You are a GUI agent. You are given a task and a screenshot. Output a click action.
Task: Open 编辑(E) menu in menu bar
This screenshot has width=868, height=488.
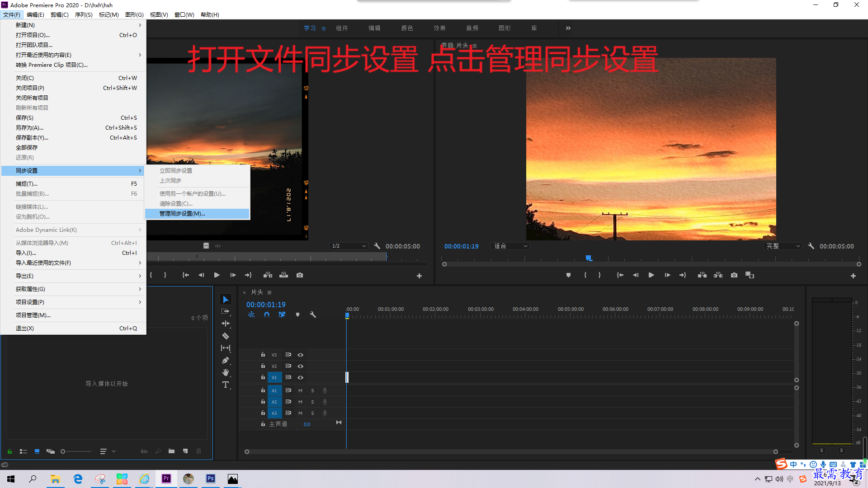35,15
